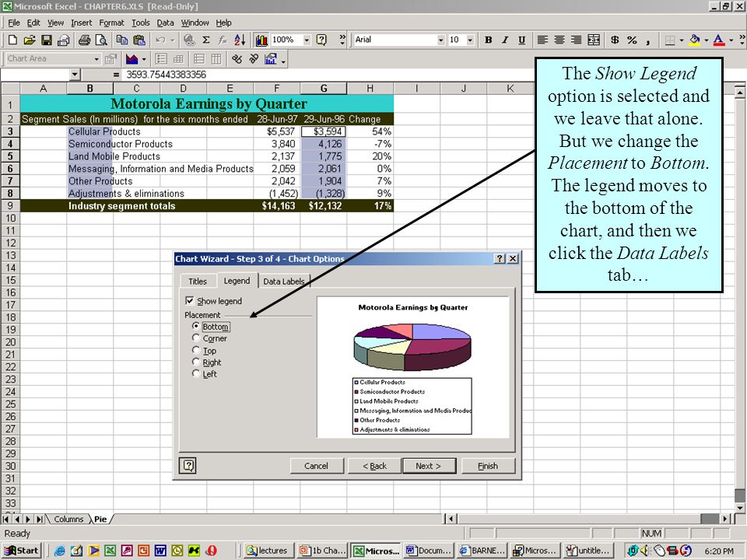747x560 pixels.
Task: Click the Windows Start button
Action: click(x=22, y=551)
